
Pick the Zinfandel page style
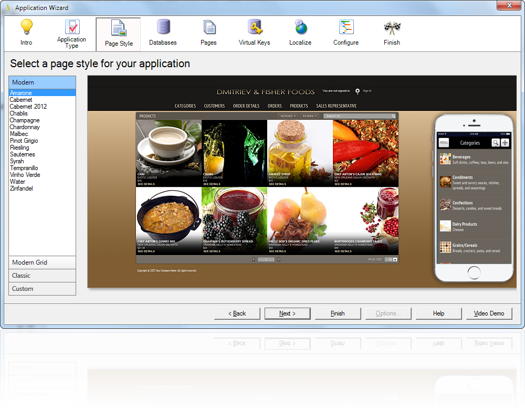coord(22,188)
